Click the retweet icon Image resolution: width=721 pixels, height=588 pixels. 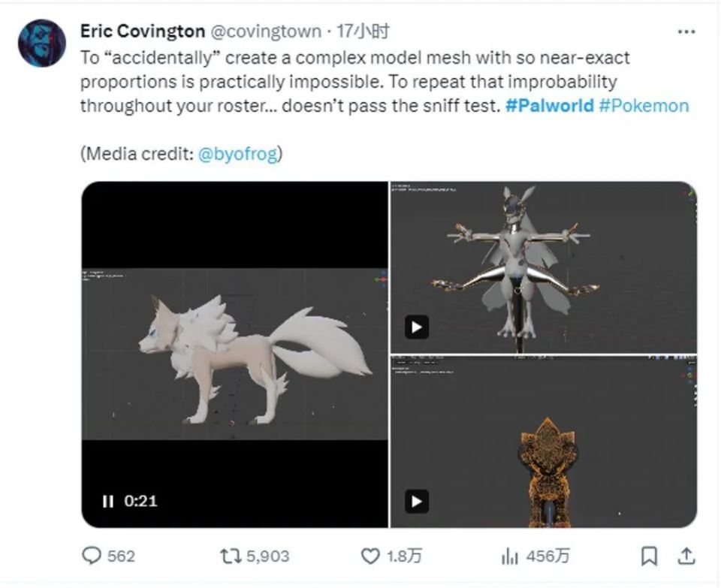point(228,556)
